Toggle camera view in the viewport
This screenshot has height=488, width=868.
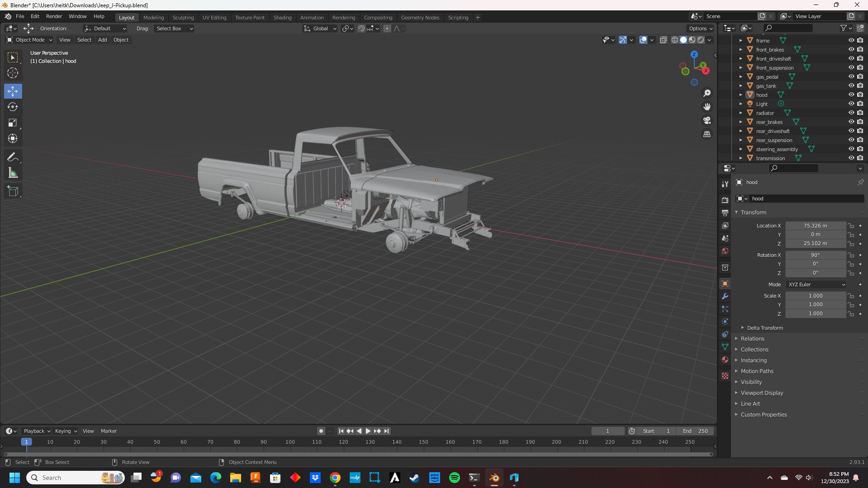point(707,121)
